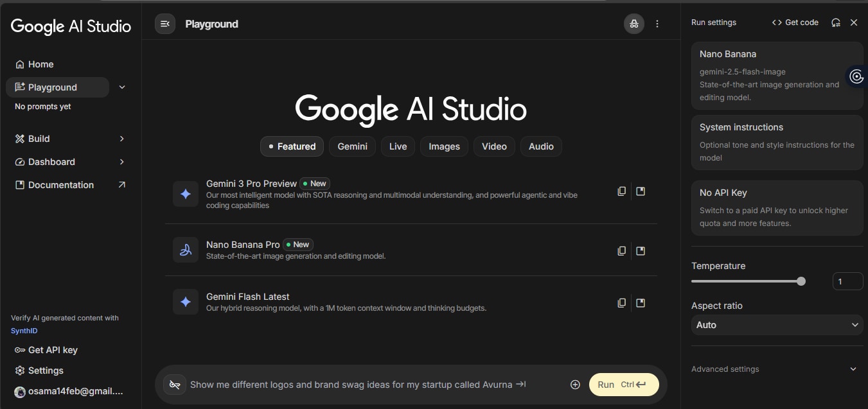Screen dimensions: 868x409
Task: Click the Gemini 3 Pro Preview sparkle icon
Action: pos(186,194)
